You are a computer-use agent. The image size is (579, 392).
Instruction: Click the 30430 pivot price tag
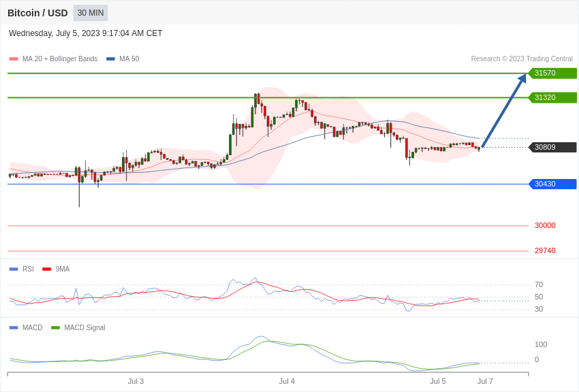tap(553, 184)
